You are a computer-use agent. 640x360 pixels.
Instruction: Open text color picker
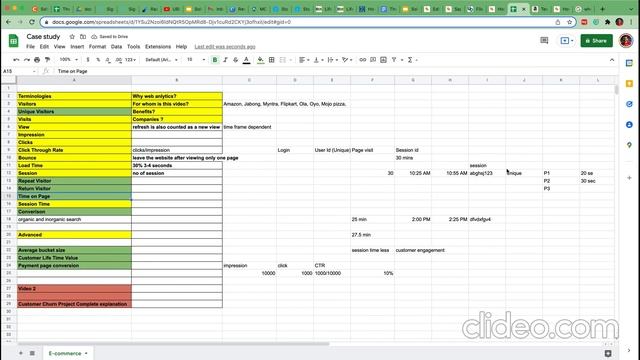[x=247, y=60]
